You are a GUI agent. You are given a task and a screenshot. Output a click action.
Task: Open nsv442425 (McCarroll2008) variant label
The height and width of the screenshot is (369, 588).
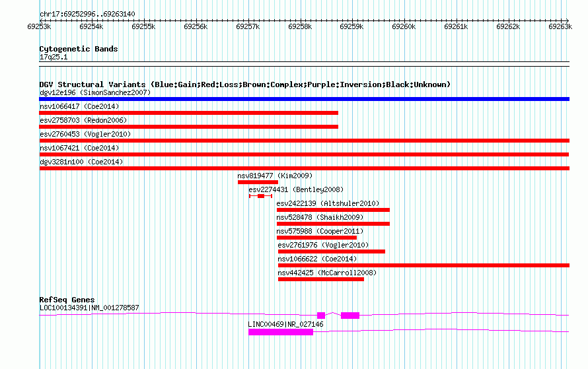pyautogui.click(x=327, y=273)
